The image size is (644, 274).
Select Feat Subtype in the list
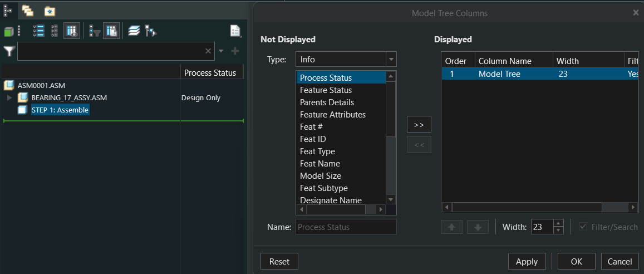point(341,188)
